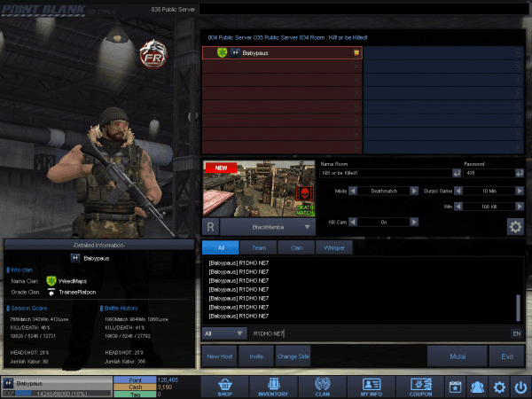Viewport: 532px width, 399px height.
Task: Click chat message input field
Action: point(379,333)
